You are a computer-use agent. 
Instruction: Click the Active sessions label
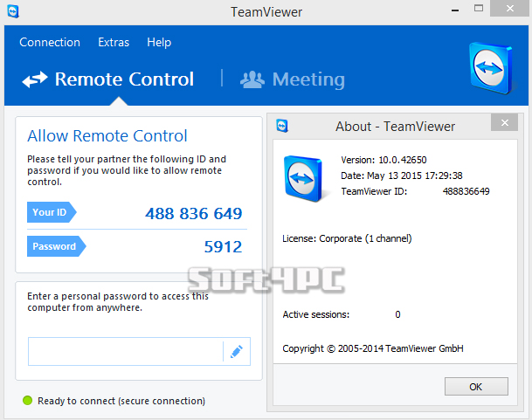pyautogui.click(x=316, y=314)
